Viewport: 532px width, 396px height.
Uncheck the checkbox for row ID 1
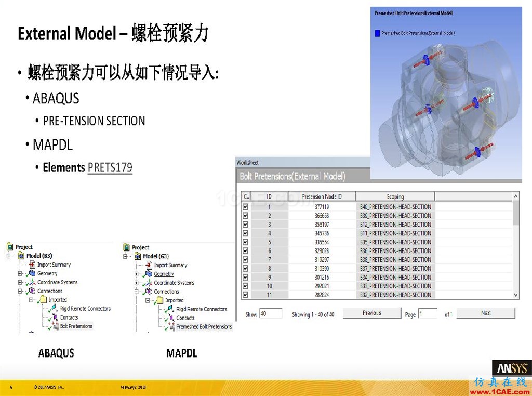coord(245,207)
